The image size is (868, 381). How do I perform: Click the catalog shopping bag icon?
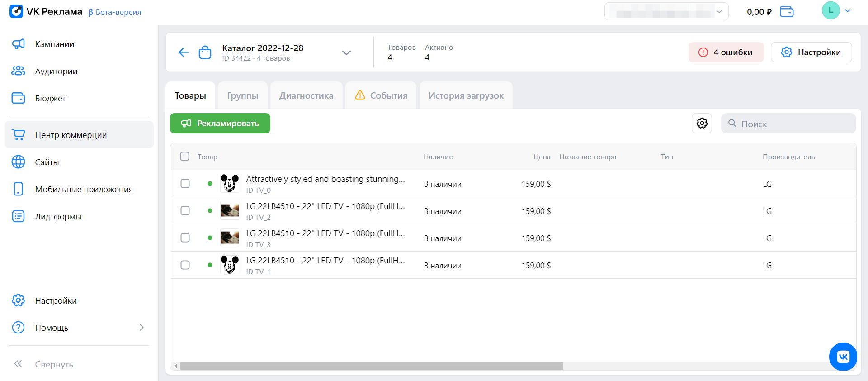tap(205, 52)
